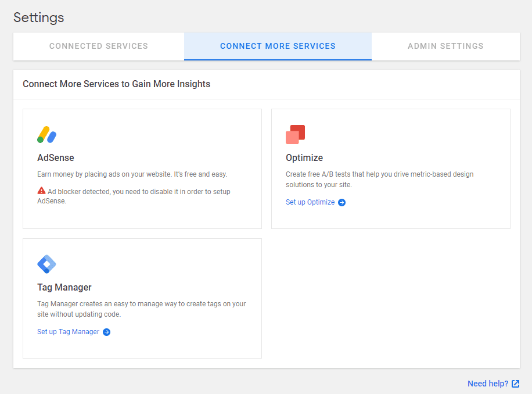This screenshot has height=394, width=532.
Task: Click the ad blocker warning triangle icon
Action: (41, 189)
